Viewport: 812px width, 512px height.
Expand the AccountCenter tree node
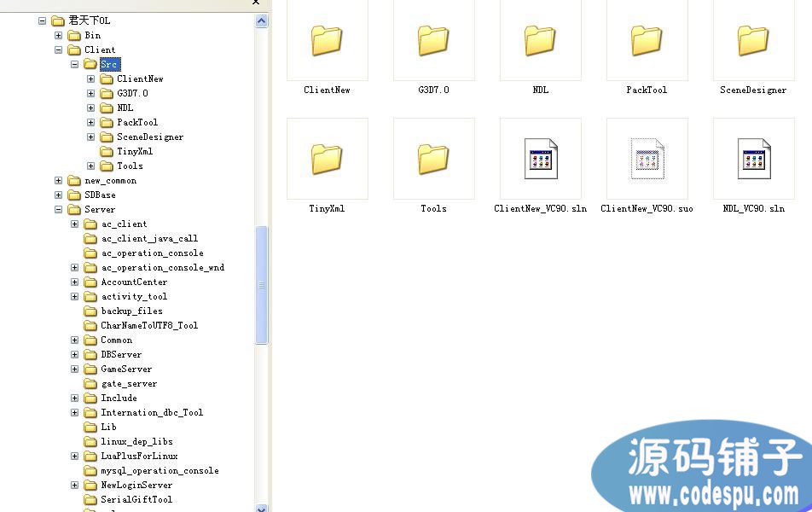[x=74, y=282]
